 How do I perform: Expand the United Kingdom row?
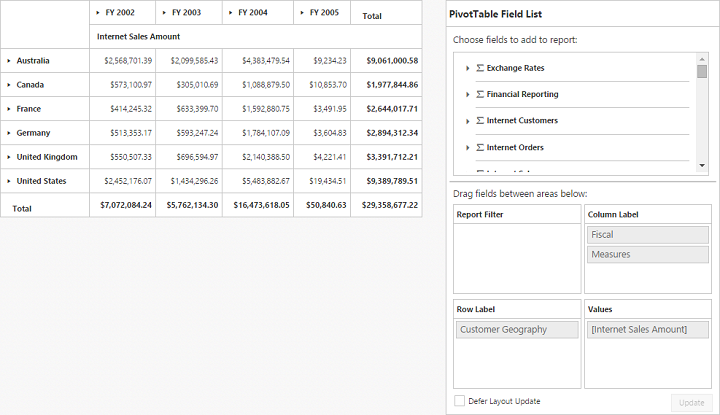pyautogui.click(x=9, y=157)
